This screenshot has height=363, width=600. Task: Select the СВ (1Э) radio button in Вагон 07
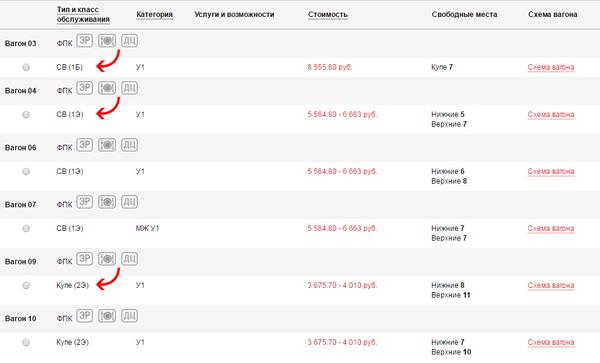point(26,229)
